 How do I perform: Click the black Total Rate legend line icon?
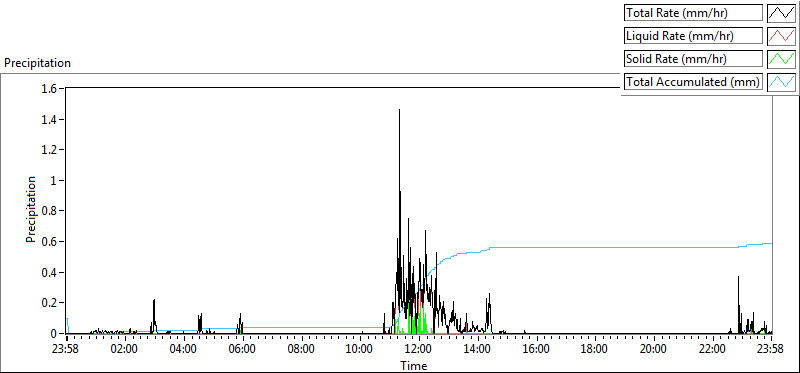781,13
